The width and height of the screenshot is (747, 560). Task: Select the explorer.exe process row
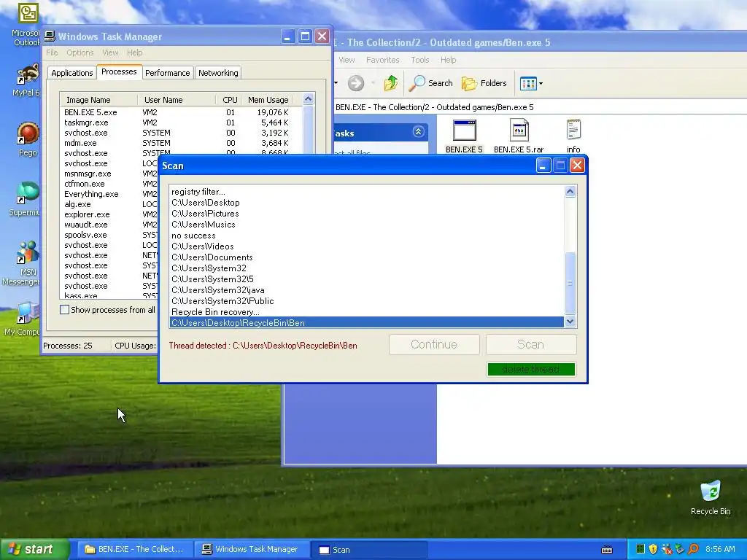point(110,214)
